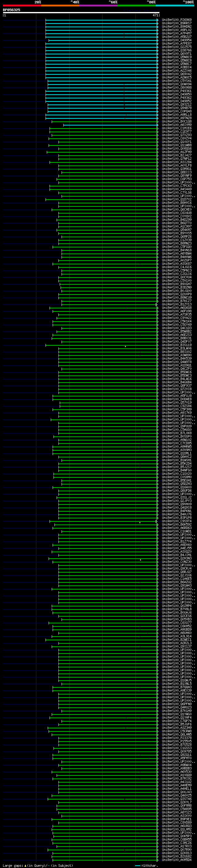Image resolution: width=197 pixels, height=868 pixels.
Task: Click the UniRef100_Q1LHM2 label
Action: 176,829
